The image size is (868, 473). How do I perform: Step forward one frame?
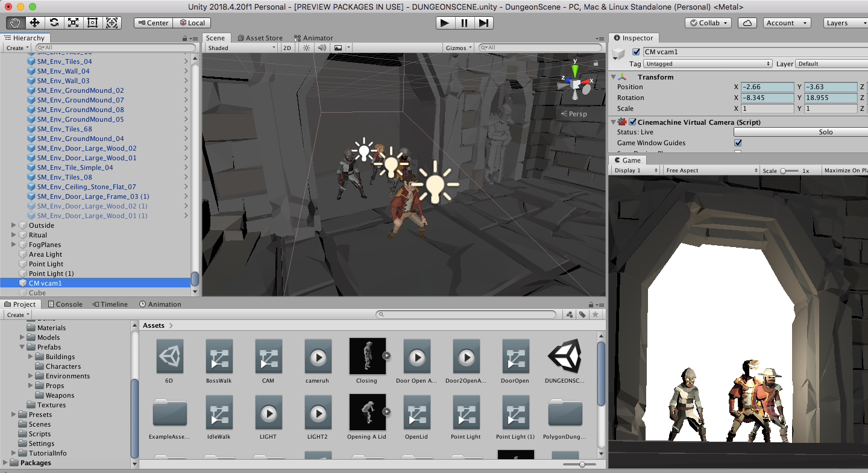pos(483,23)
